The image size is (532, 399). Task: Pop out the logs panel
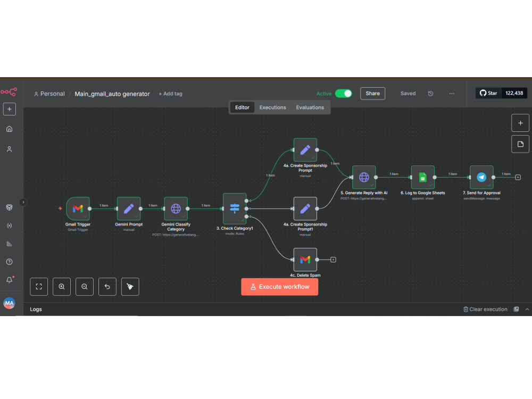(x=516, y=309)
